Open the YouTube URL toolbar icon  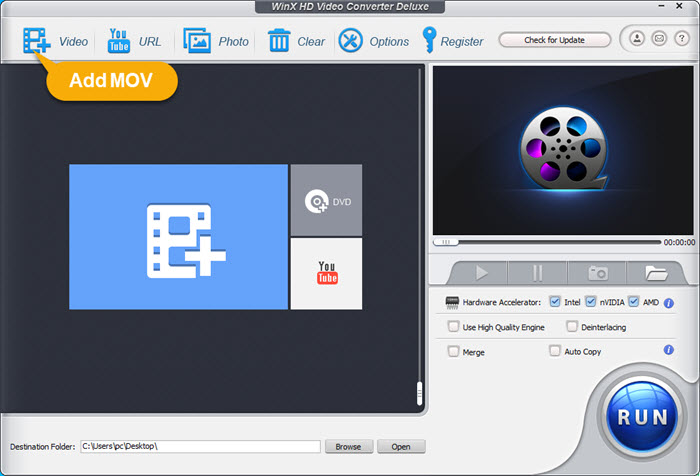tap(118, 41)
